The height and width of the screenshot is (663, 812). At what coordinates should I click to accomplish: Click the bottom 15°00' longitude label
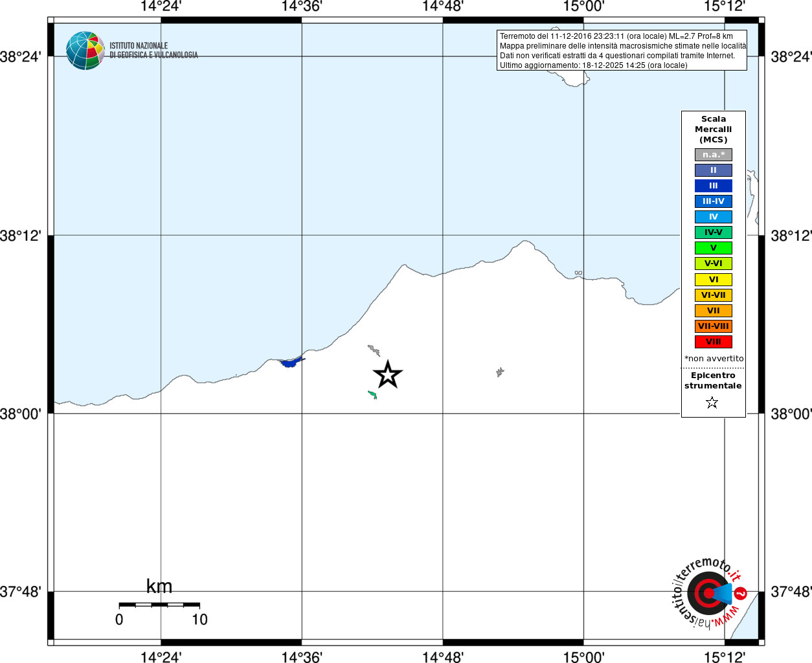coord(583,657)
